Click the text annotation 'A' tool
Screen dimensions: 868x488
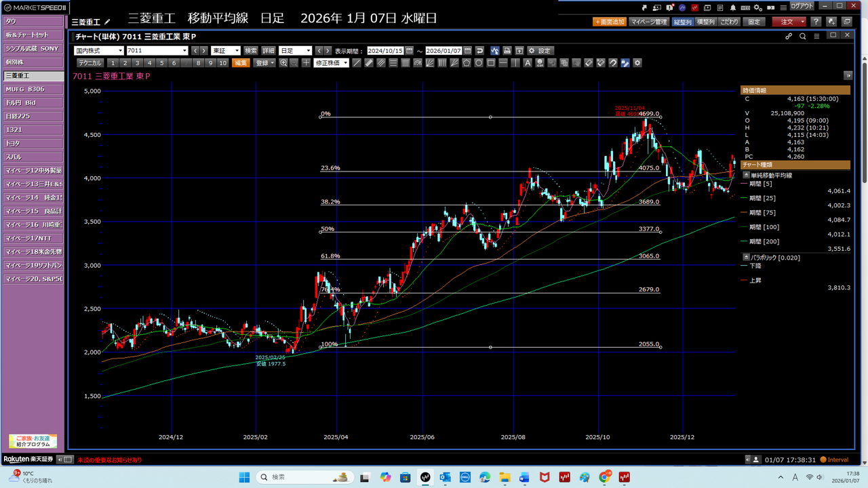527,63
